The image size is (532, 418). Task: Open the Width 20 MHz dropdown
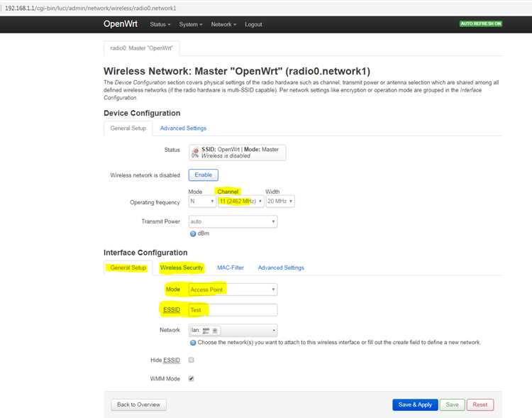pyautogui.click(x=280, y=202)
